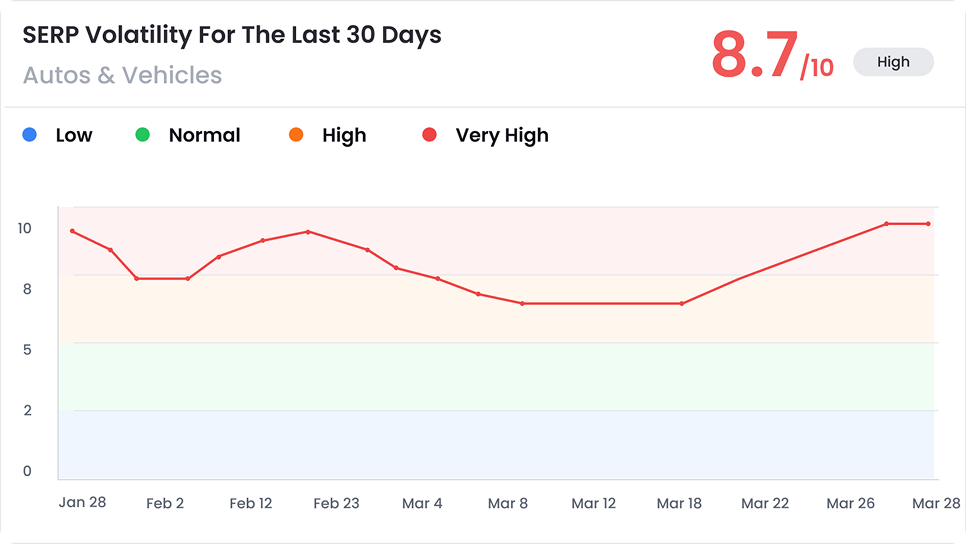Click the High volatility badge
Viewport: 966px width, 544px height.
click(893, 62)
